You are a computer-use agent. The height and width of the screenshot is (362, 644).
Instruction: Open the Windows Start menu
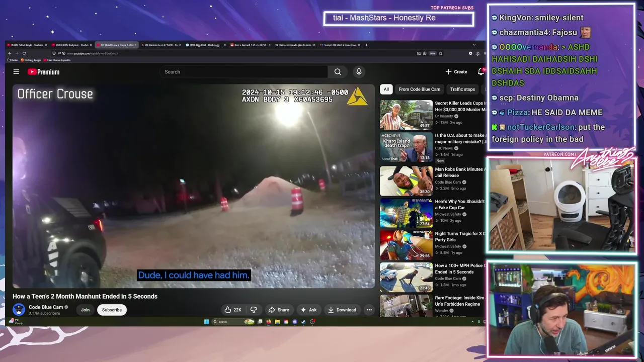pos(206,322)
